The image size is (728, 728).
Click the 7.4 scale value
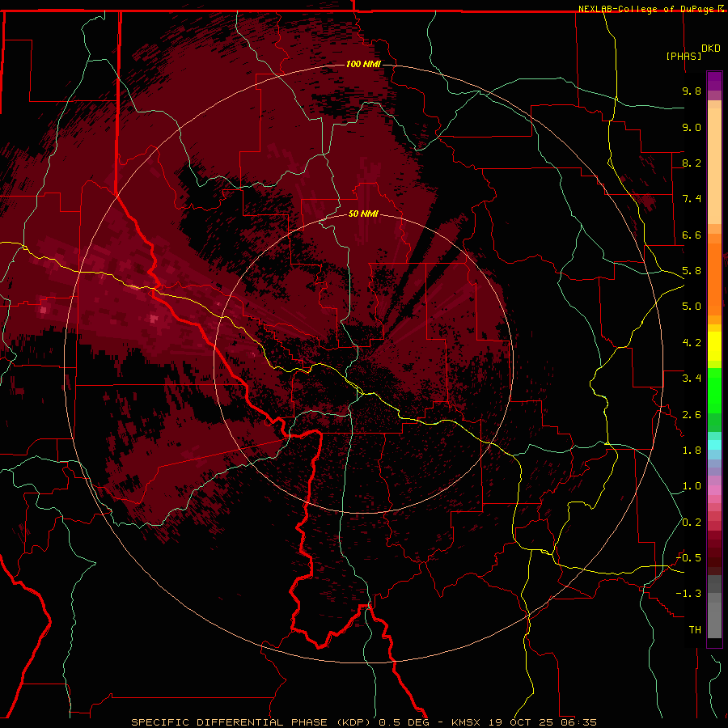tap(692, 199)
